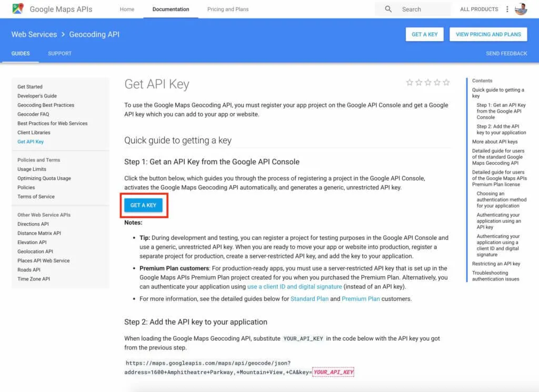The width and height of the screenshot is (539, 392).
Task: Rate the page four stars
Action: 437,82
